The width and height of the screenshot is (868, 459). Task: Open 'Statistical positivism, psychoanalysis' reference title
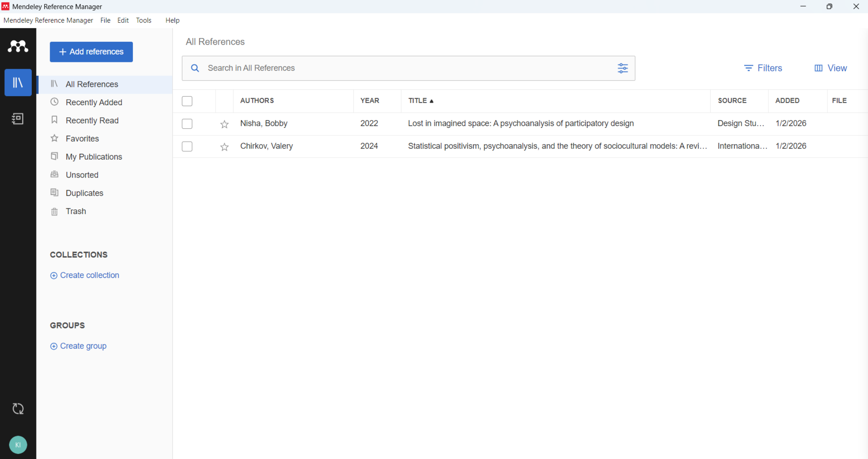557,146
